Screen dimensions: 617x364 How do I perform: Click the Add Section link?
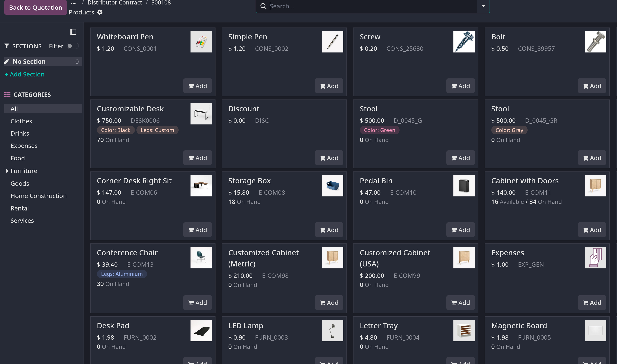click(25, 74)
